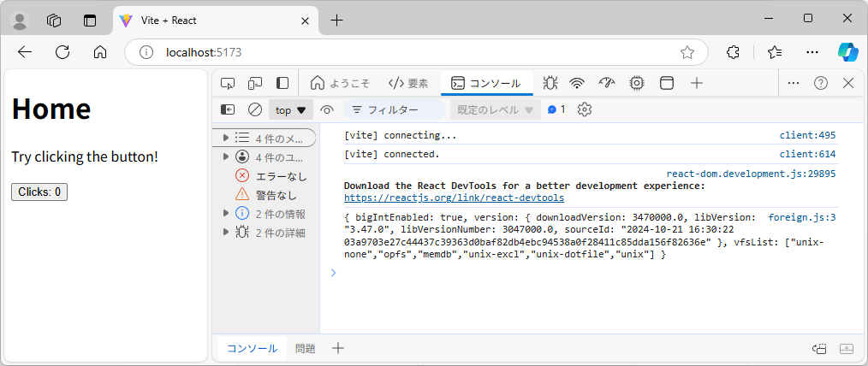The height and width of the screenshot is (366, 868).
Task: Open the Sources bug icon tab
Action: coord(550,84)
